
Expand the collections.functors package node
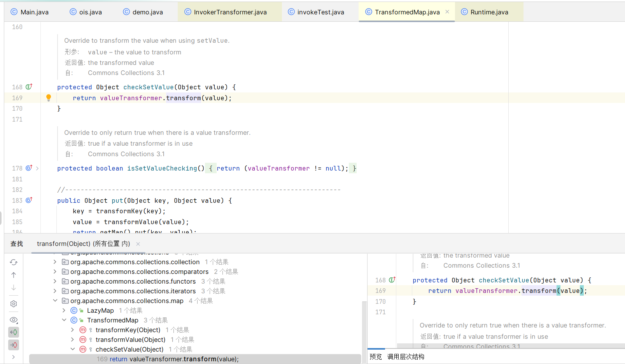click(x=55, y=281)
